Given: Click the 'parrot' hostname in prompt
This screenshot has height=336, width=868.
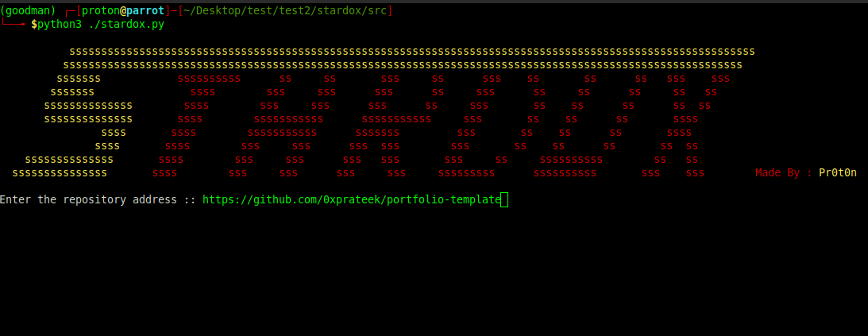Looking at the screenshot, I should [145, 10].
